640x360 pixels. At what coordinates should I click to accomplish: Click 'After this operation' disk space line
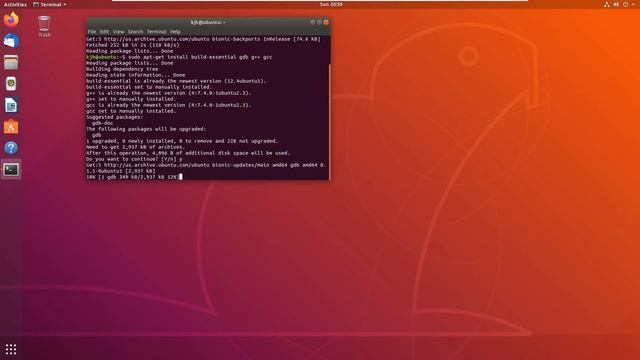(188, 153)
